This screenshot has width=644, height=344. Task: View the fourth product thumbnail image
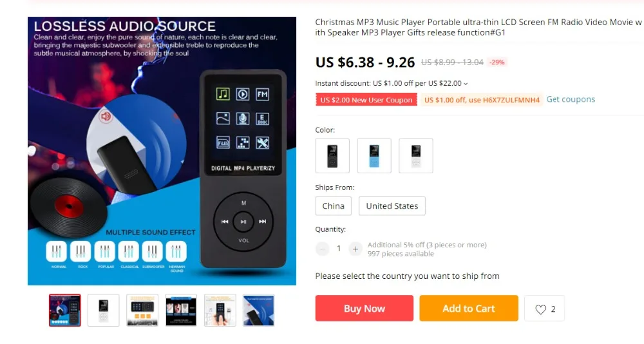click(181, 311)
